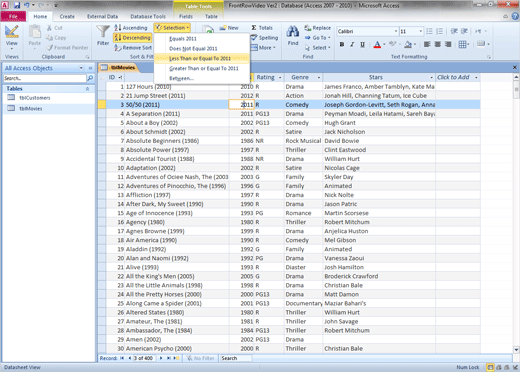Select the Format Painter tool
This screenshot has height=372, width=520.
tap(67, 48)
